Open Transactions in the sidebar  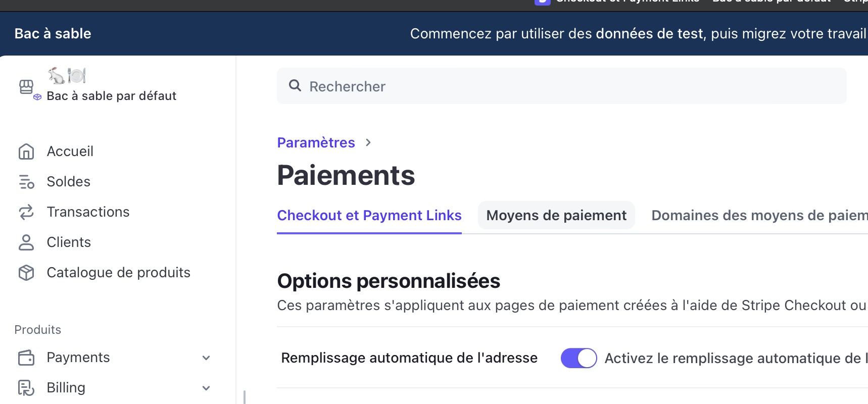tap(88, 212)
